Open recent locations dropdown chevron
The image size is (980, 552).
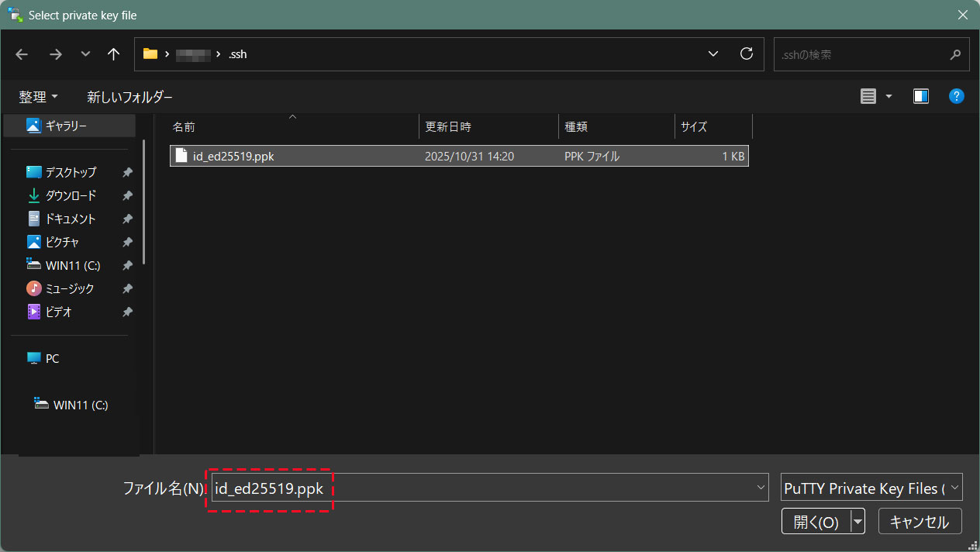pyautogui.click(x=85, y=54)
